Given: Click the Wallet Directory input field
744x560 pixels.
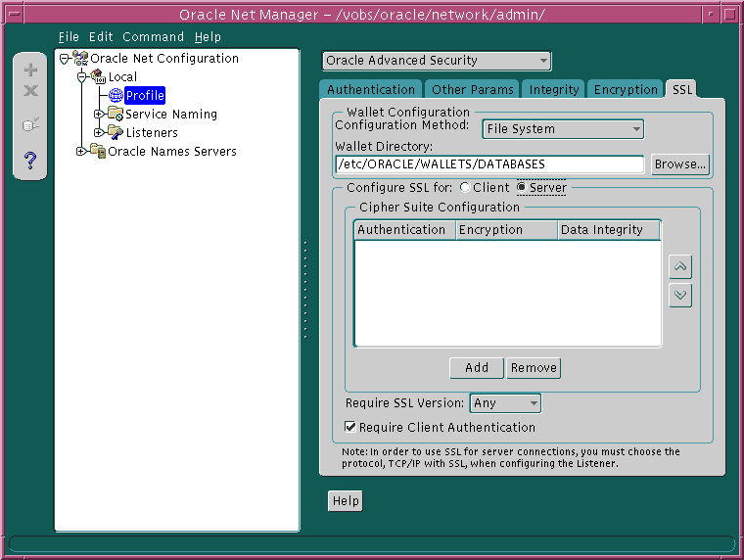Looking at the screenshot, I should coord(489,164).
